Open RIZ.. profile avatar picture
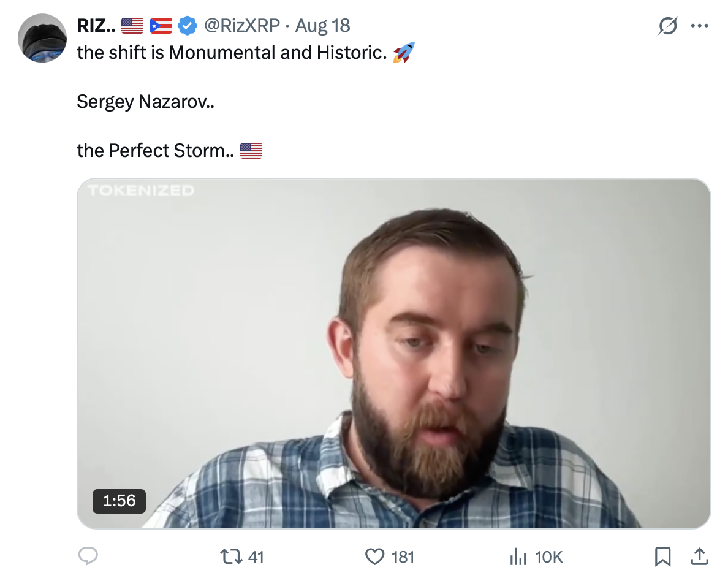 click(42, 38)
